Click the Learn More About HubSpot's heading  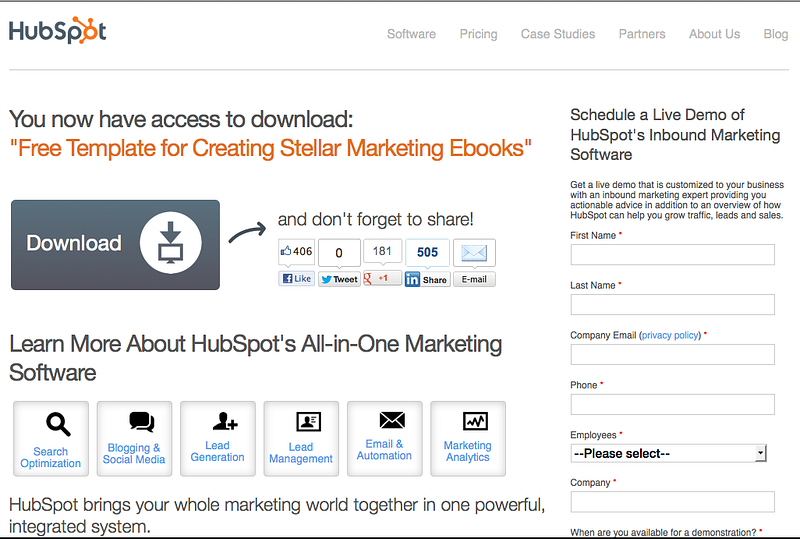[x=256, y=358]
